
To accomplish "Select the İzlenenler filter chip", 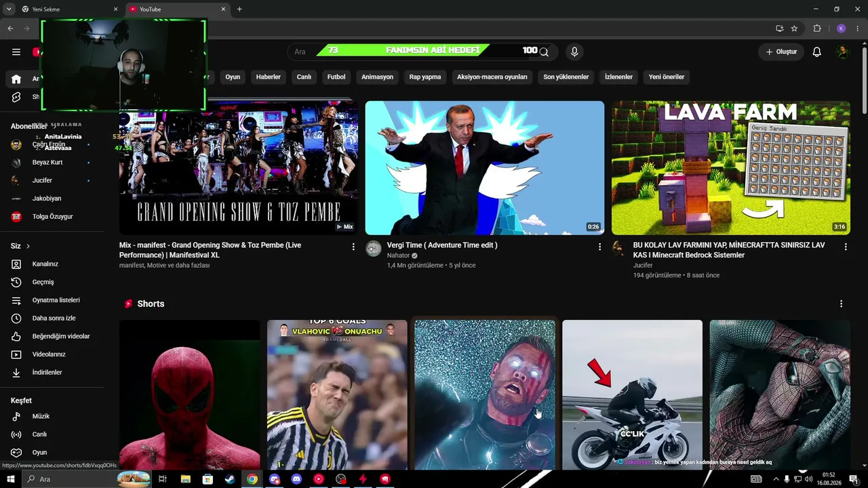I will click(x=618, y=77).
